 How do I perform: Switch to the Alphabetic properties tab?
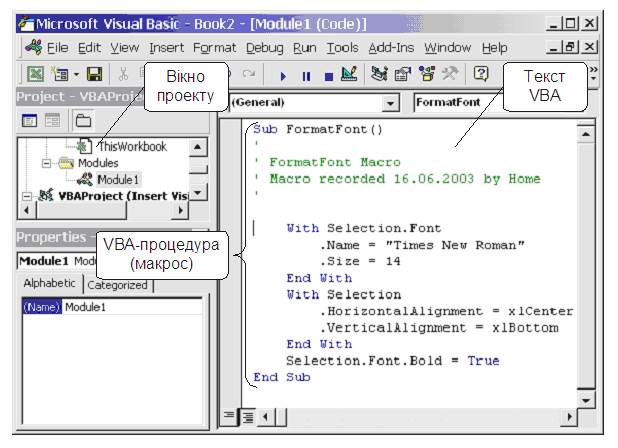tap(49, 283)
